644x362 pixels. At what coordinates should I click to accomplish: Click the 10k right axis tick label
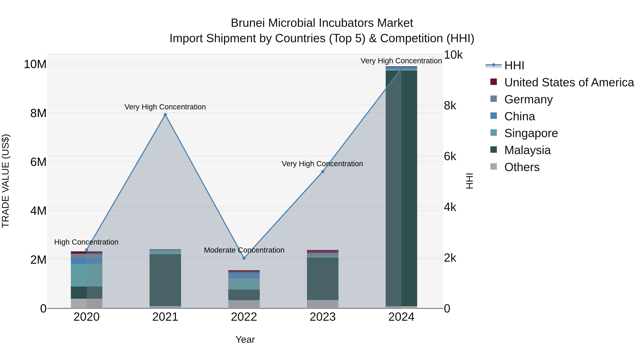453,55
